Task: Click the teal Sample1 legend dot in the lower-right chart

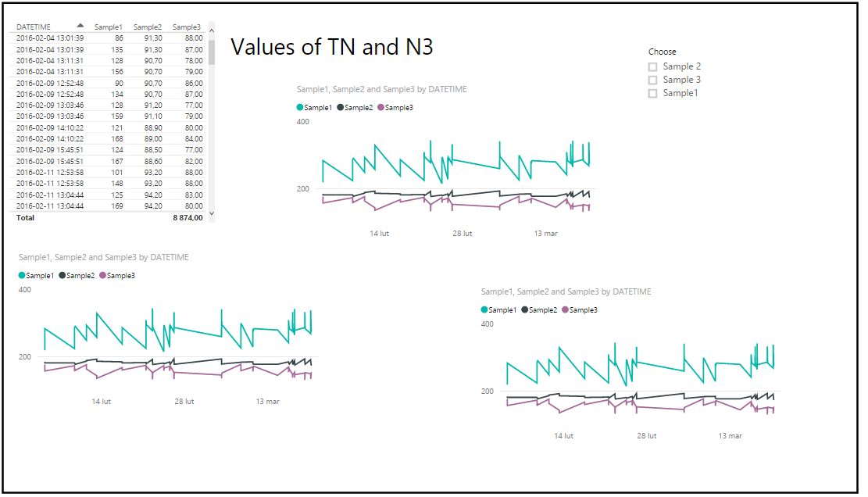Action: click(484, 309)
